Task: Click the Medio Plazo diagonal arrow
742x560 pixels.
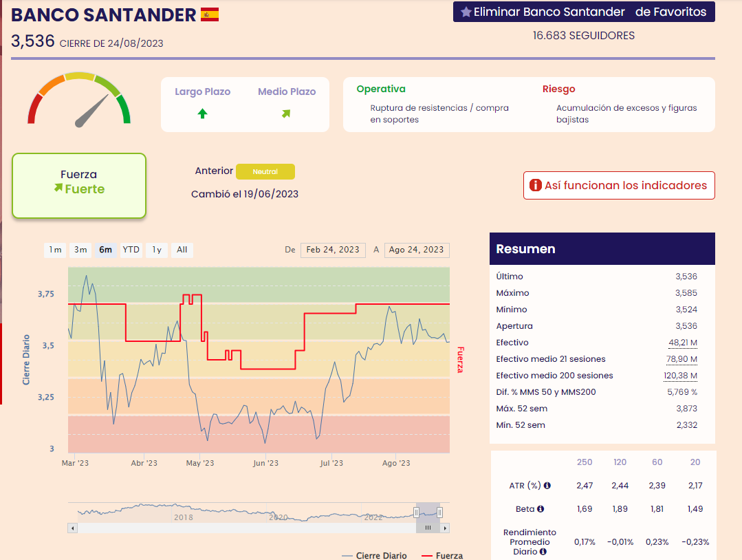Action: pyautogui.click(x=286, y=114)
